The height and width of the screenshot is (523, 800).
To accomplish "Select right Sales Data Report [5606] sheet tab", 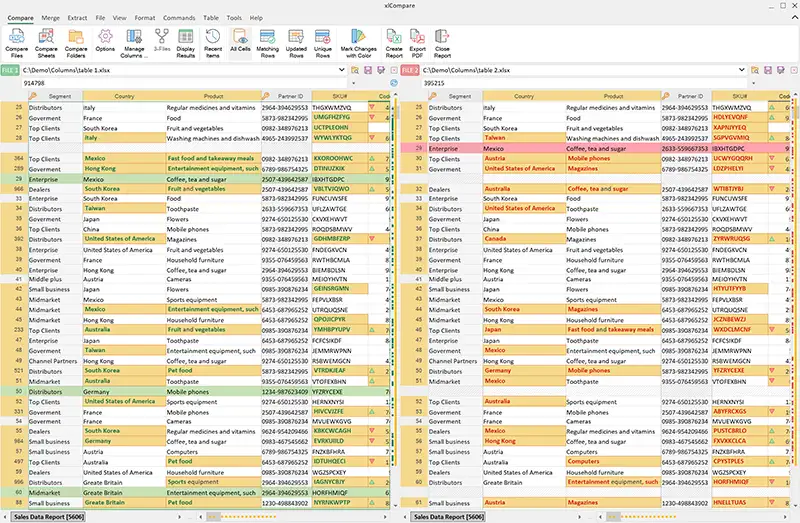I will point(448,517).
